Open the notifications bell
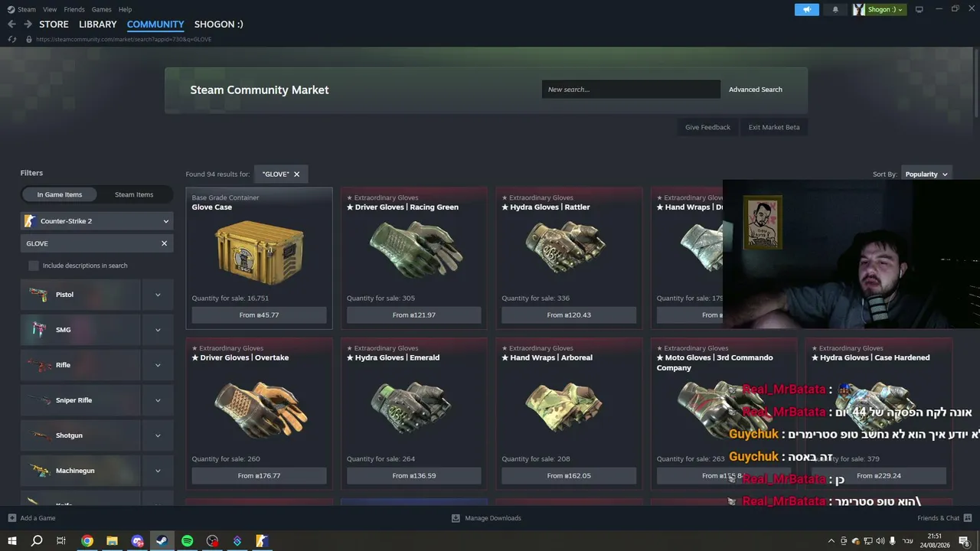The height and width of the screenshot is (551, 980). (835, 9)
